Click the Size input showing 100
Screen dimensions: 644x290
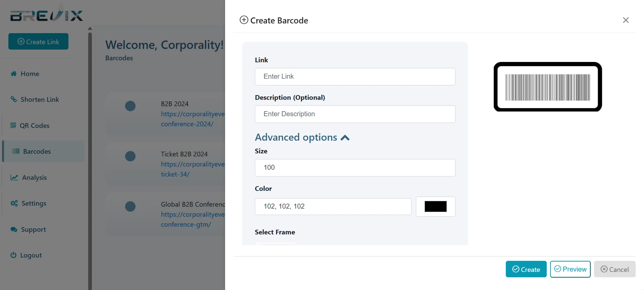[355, 168]
